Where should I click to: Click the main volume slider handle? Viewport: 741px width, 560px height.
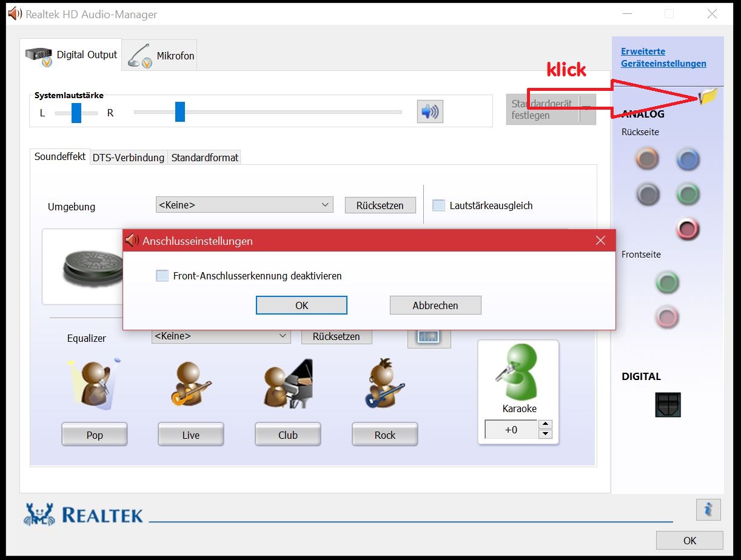point(180,112)
